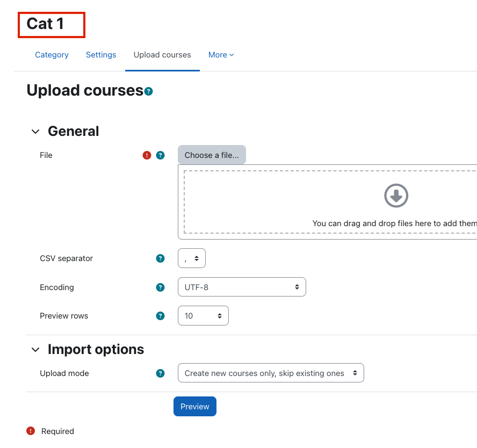The width and height of the screenshot is (477, 448).
Task: Click the Choose a file button
Action: pos(212,155)
